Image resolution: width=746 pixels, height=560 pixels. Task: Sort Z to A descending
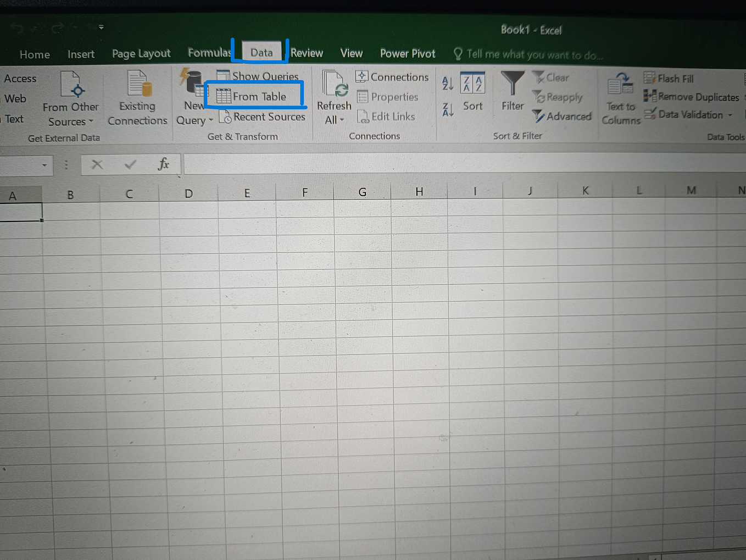click(x=448, y=109)
